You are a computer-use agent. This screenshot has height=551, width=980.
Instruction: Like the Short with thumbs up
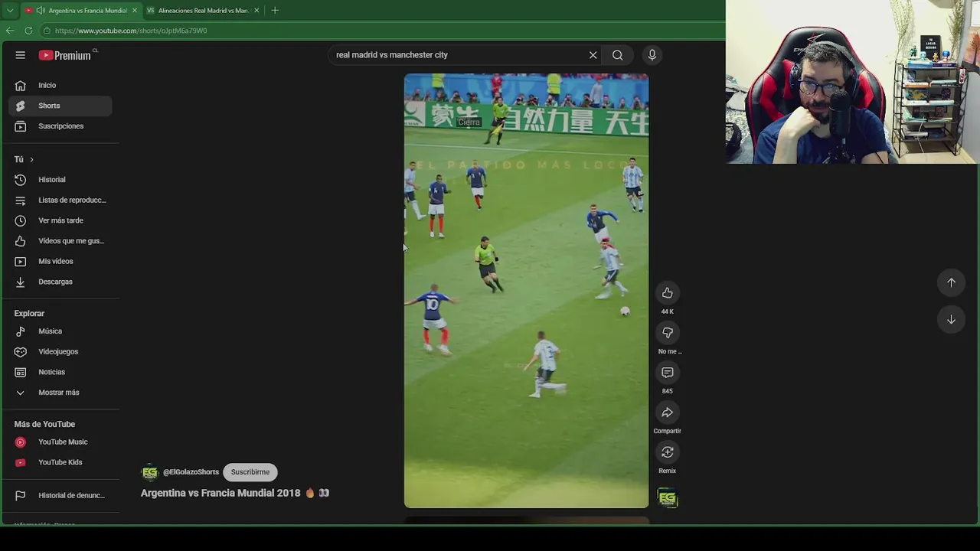[x=668, y=293]
